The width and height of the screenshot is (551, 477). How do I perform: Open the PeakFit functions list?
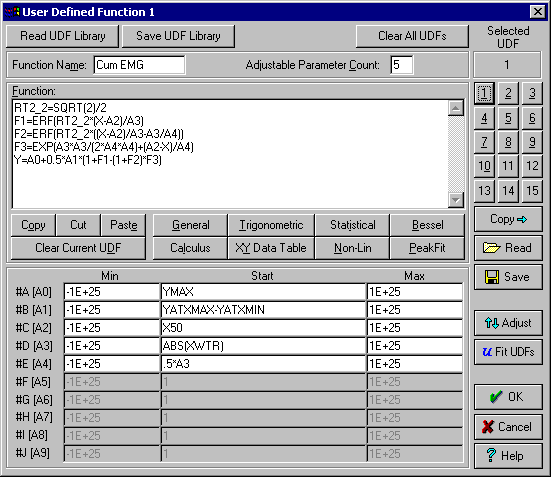(427, 248)
